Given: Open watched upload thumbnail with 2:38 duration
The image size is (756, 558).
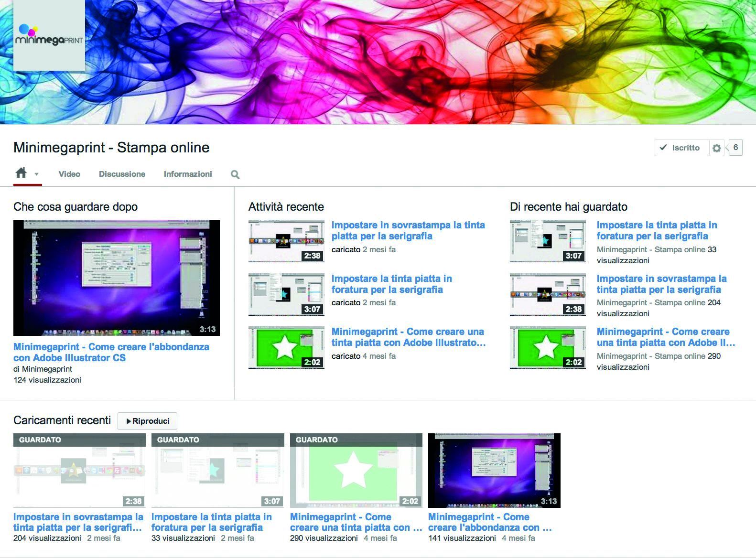Looking at the screenshot, I should 79,470.
